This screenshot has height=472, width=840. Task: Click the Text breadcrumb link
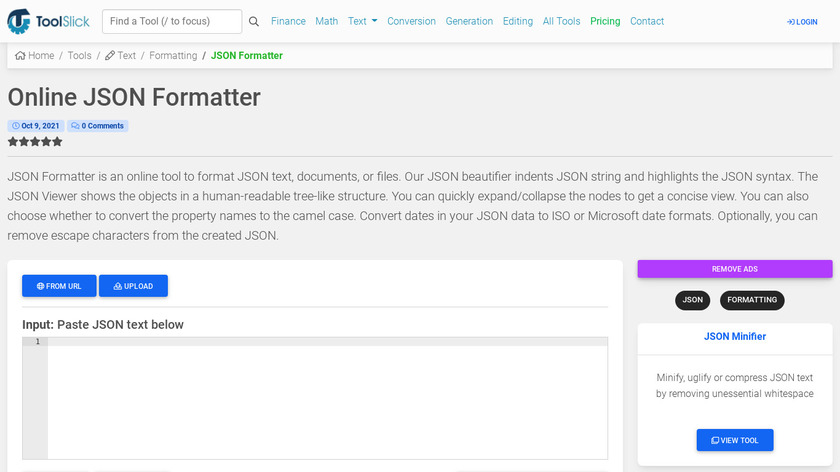121,56
